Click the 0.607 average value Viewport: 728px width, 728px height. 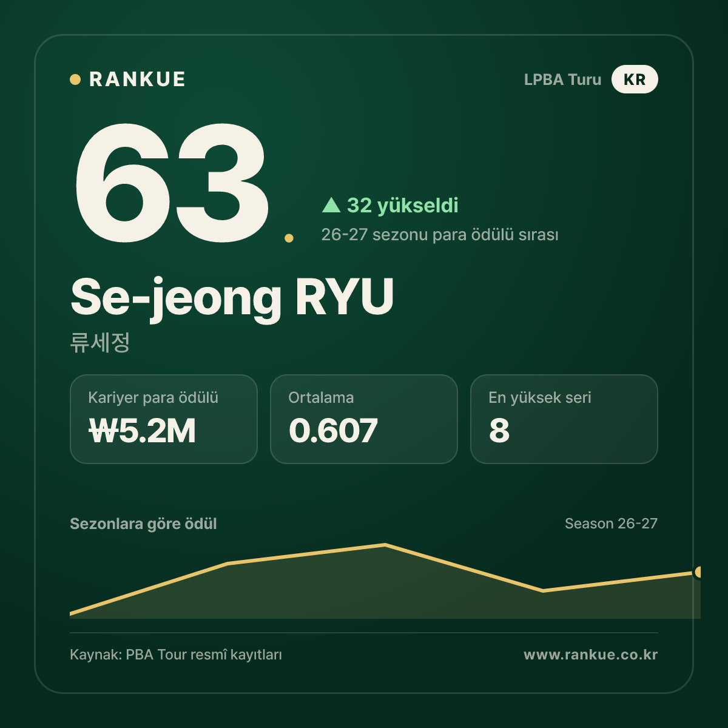click(333, 431)
